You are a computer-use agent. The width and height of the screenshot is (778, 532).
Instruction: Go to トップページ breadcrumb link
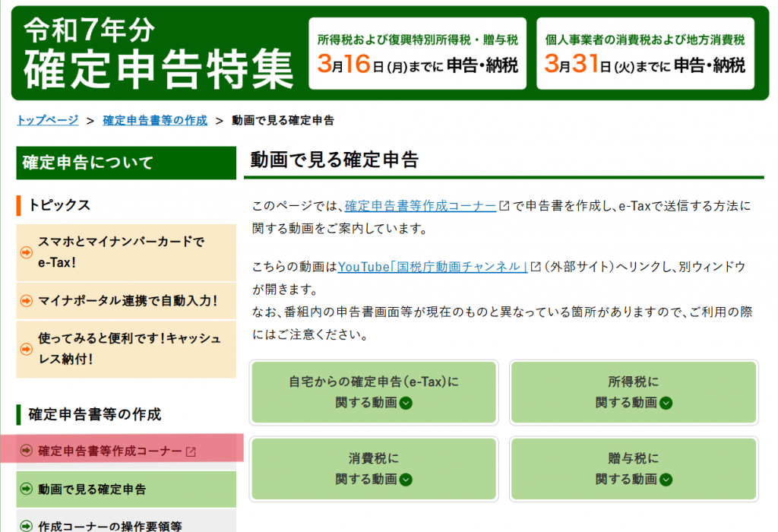(47, 120)
